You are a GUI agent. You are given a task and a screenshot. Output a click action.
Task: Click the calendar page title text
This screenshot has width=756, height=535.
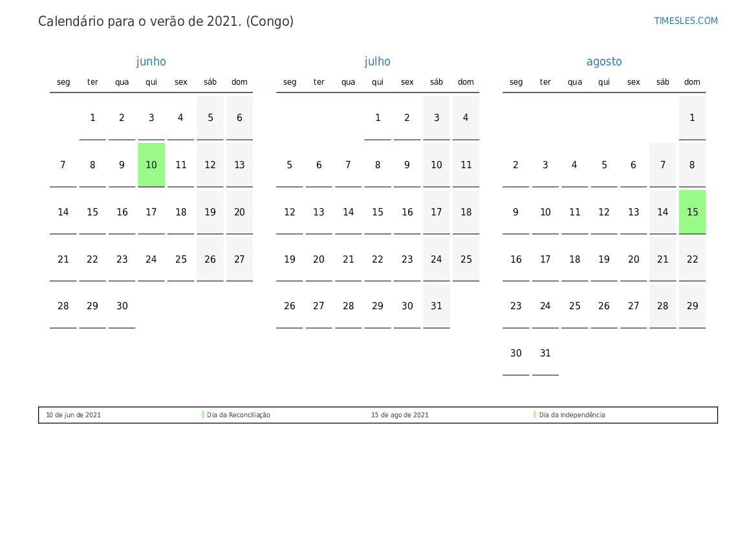[x=166, y=21]
